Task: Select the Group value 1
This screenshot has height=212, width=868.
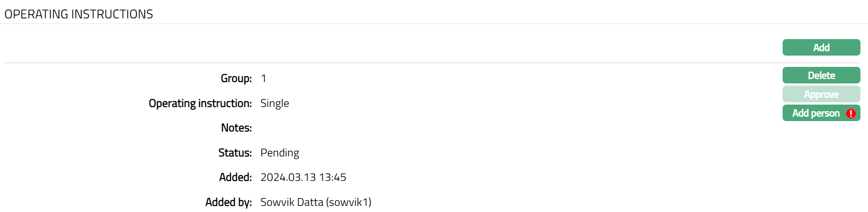Action: 264,78
